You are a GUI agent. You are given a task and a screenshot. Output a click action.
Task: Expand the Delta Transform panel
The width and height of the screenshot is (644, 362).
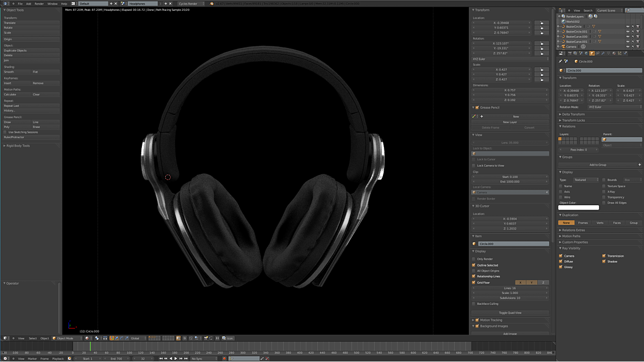(573, 114)
